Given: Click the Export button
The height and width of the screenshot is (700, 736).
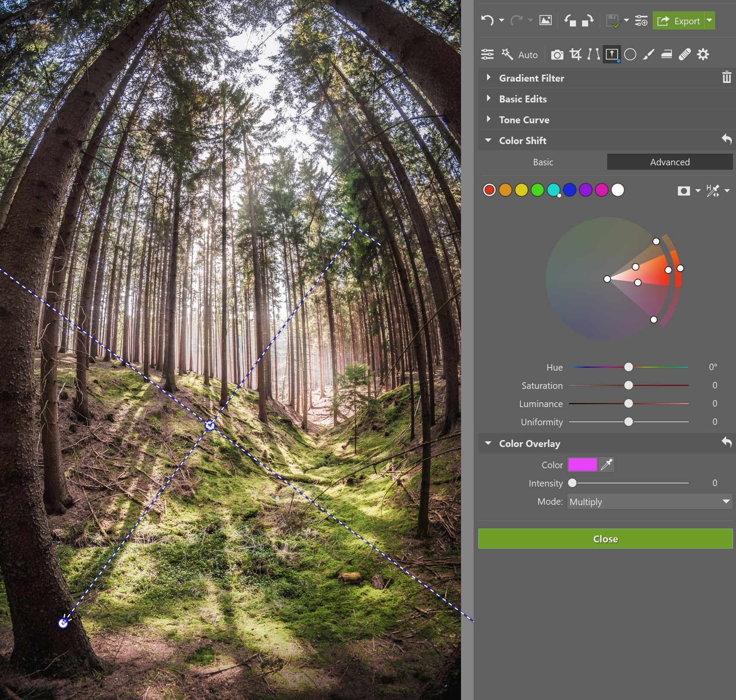Looking at the screenshot, I should (679, 21).
